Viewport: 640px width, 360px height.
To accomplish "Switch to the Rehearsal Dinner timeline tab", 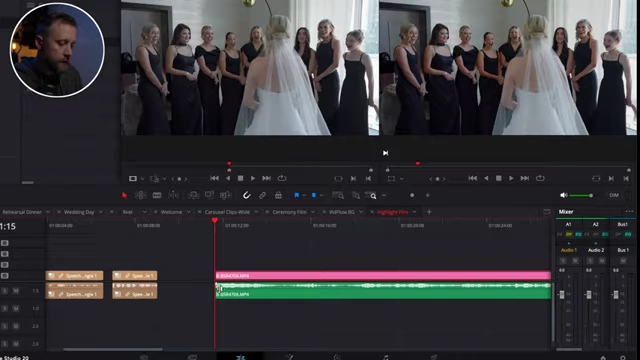I will (22, 212).
